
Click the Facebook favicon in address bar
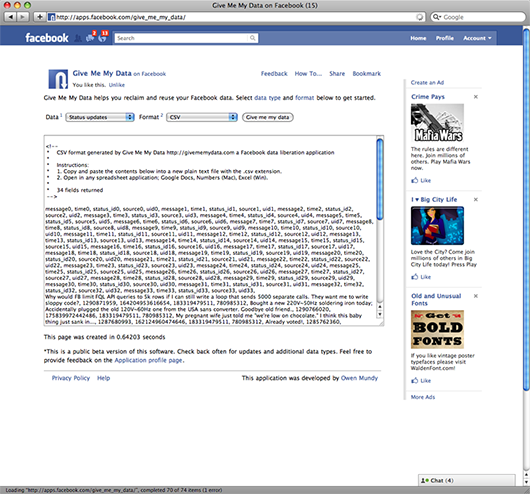[51, 17]
